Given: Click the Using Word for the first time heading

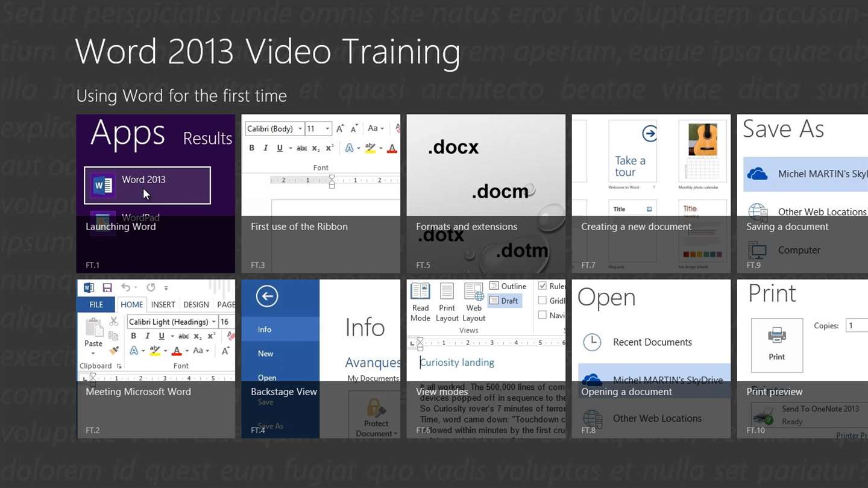Looking at the screenshot, I should (181, 96).
